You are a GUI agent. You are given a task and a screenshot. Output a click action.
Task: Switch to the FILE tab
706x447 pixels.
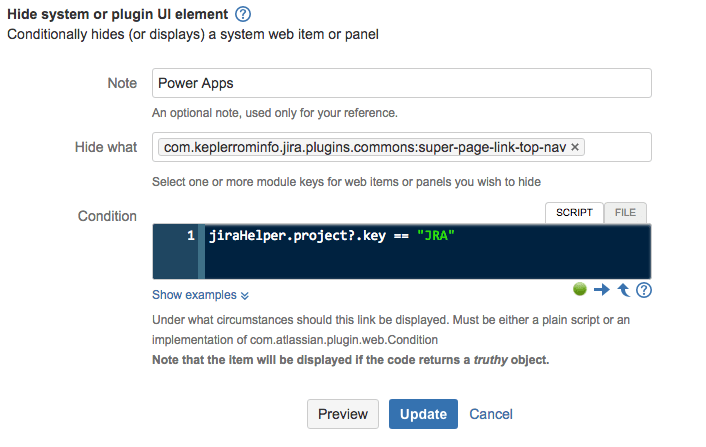(x=625, y=213)
